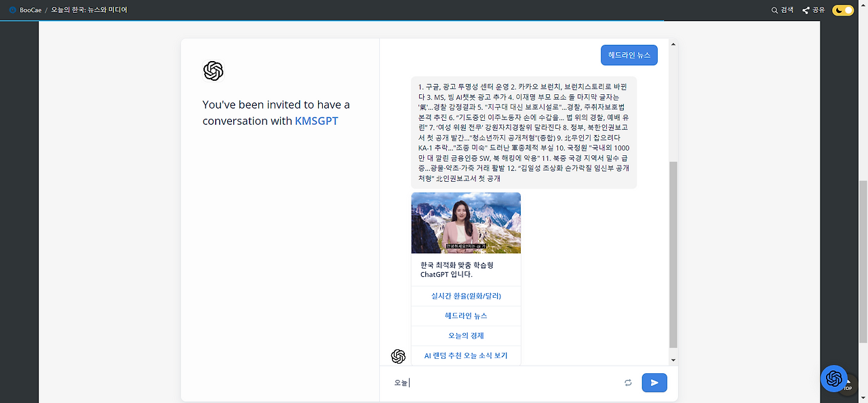
Task: Open search using the magnifier 검색 icon
Action: point(774,9)
